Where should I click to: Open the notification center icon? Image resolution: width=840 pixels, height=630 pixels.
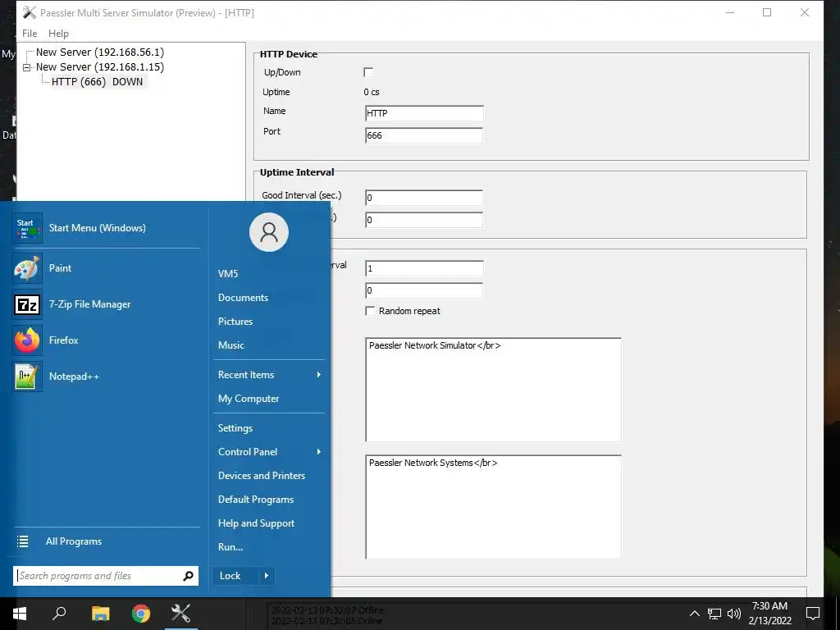(813, 614)
